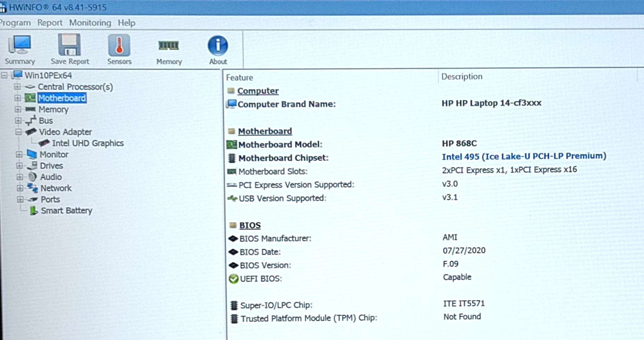This screenshot has width=644, height=340.
Task: Select the Smart Battery tree item
Action: [x=67, y=211]
